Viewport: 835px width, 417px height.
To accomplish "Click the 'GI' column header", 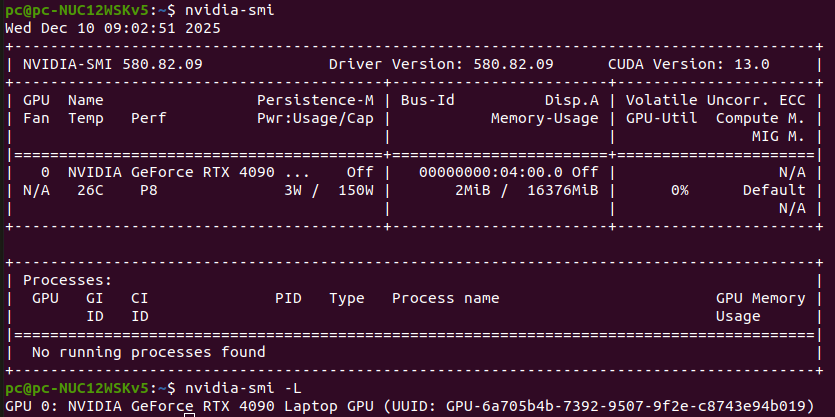I will (x=95, y=298).
